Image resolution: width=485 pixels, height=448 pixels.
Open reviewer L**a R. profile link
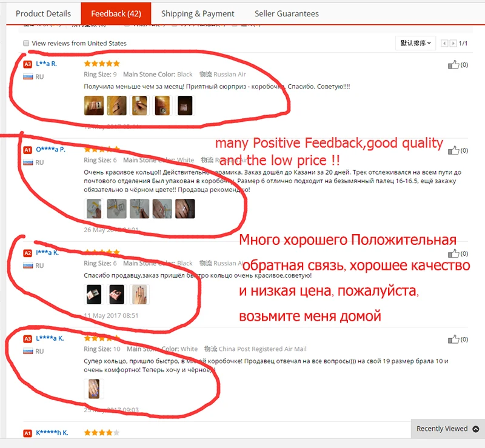[47, 64]
